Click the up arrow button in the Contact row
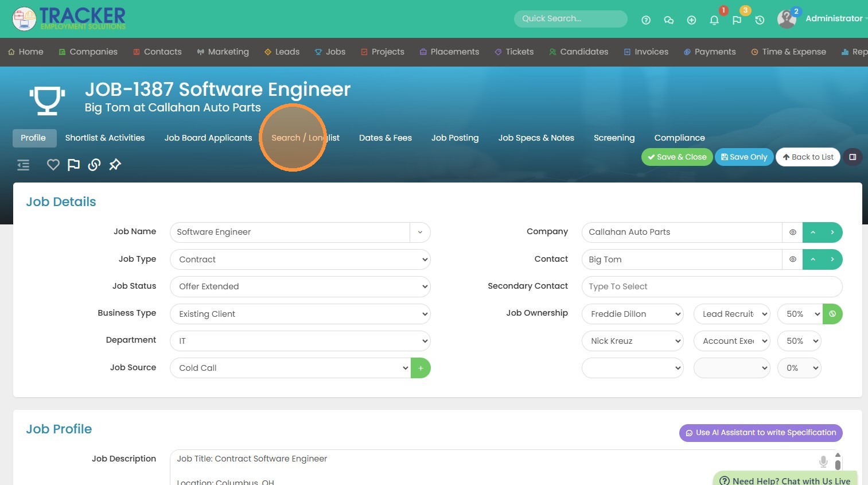The height and width of the screenshot is (485, 868). point(813,259)
